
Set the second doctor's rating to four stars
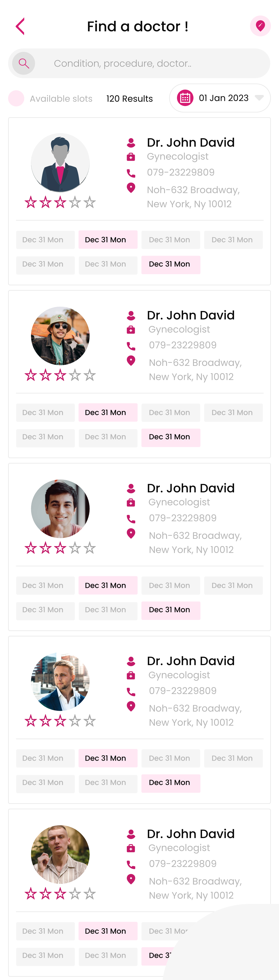pyautogui.click(x=75, y=375)
